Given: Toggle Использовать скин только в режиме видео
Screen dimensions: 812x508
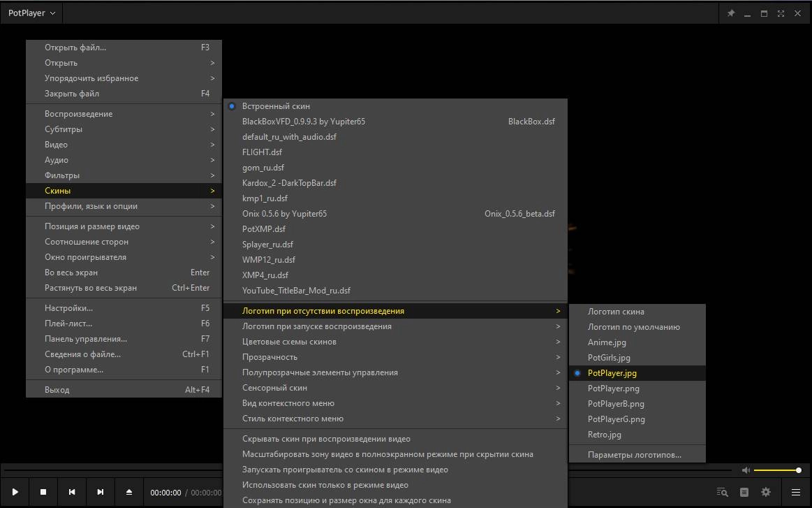Looking at the screenshot, I should [396, 485].
